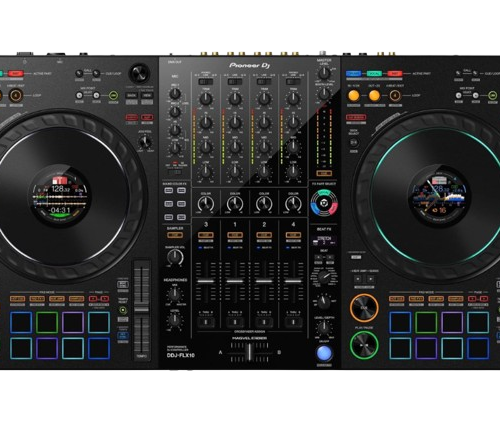Screen dimensions: 500x421
Task: Turn the channel 4 LOW EQ knob
Action: tap(293, 171)
